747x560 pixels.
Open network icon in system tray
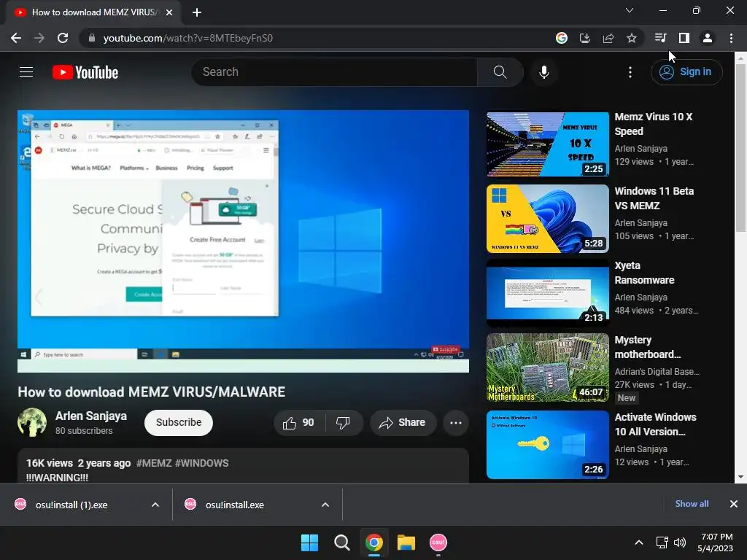(x=662, y=542)
